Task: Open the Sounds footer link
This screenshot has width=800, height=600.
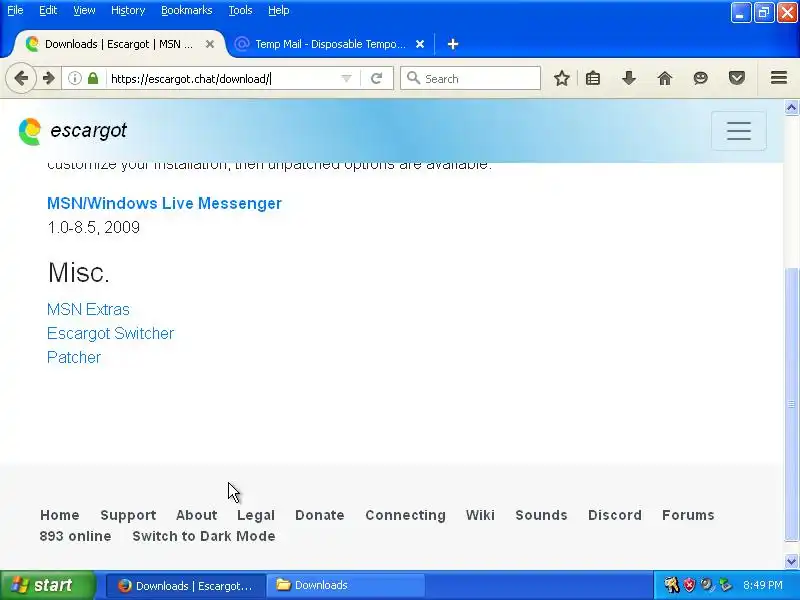Action: (541, 515)
